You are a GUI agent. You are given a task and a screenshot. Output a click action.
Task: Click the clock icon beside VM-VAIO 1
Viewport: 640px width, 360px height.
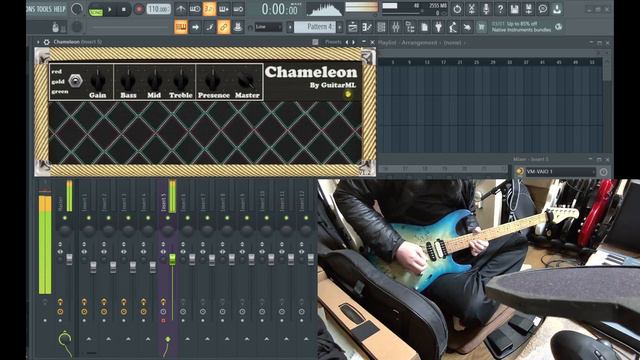603,172
